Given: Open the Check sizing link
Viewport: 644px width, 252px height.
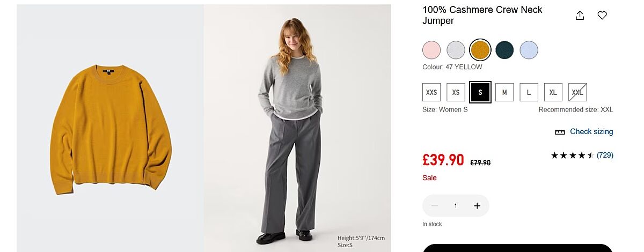Looking at the screenshot, I should coord(591,132).
